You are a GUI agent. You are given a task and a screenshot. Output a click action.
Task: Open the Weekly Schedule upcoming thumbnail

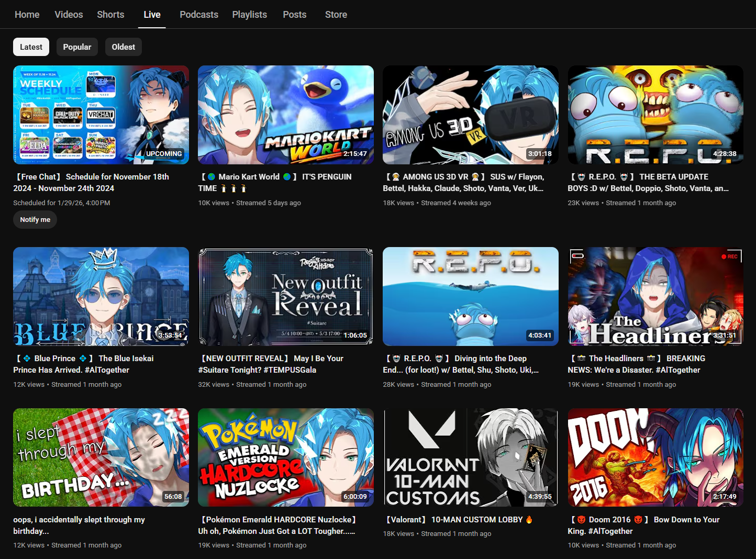tap(101, 115)
